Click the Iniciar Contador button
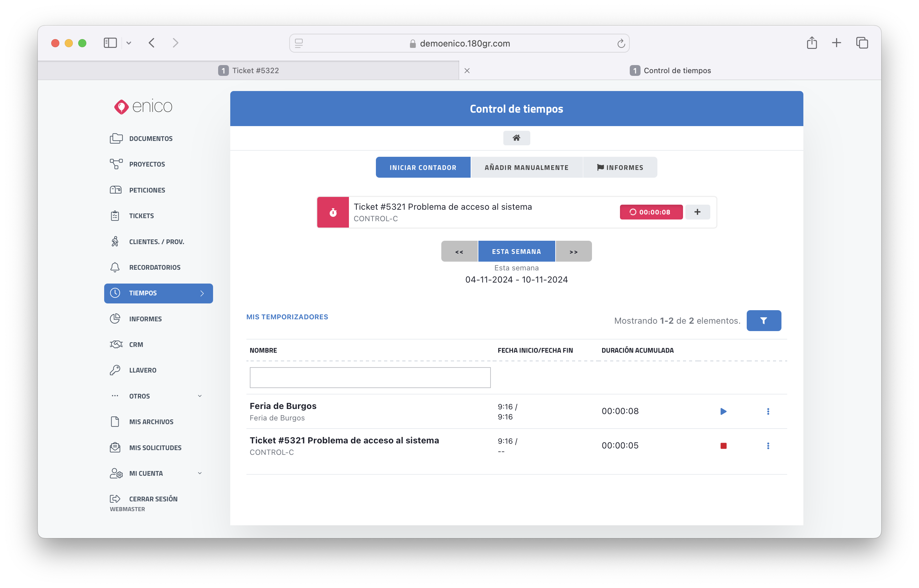 point(423,167)
